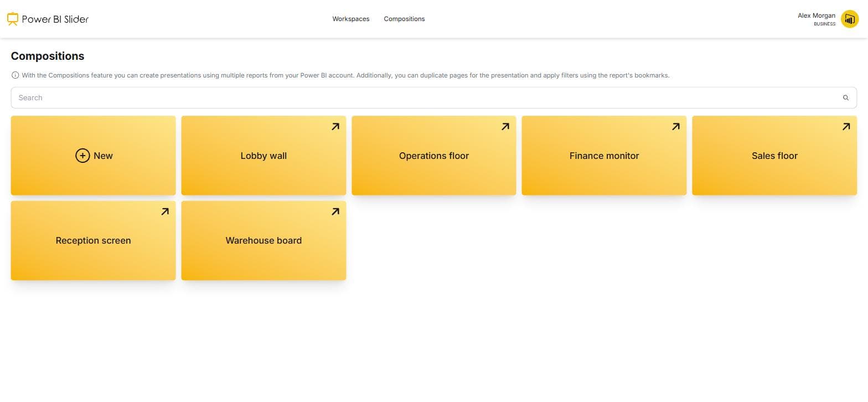Click the BUSINESS plan label
Viewport: 868px width, 402px height.
824,24
